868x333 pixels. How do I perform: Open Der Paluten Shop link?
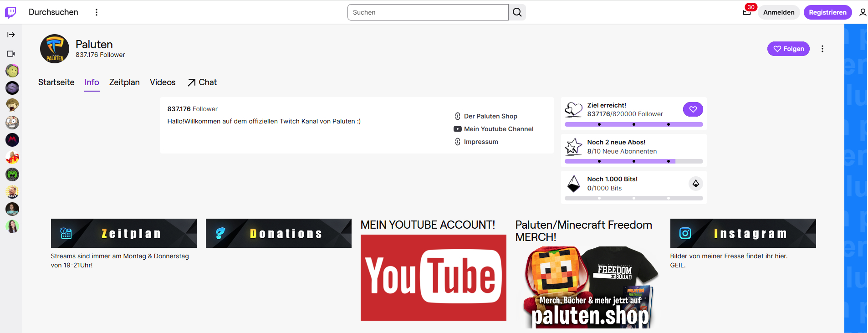(490, 116)
